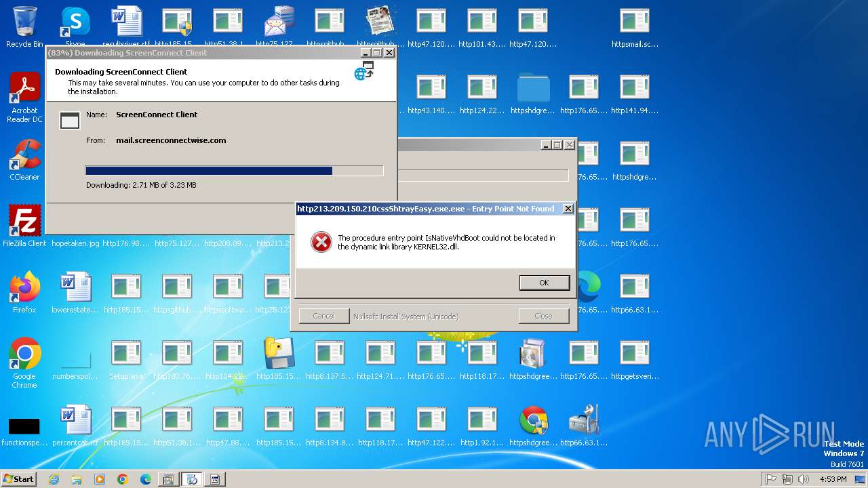
Task: Select the http118.17.... file above http1.92.1...
Action: [x=482, y=359]
